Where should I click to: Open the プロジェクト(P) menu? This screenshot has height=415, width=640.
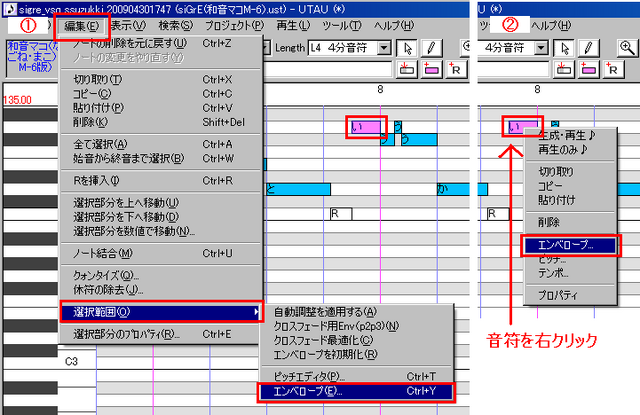(x=234, y=26)
